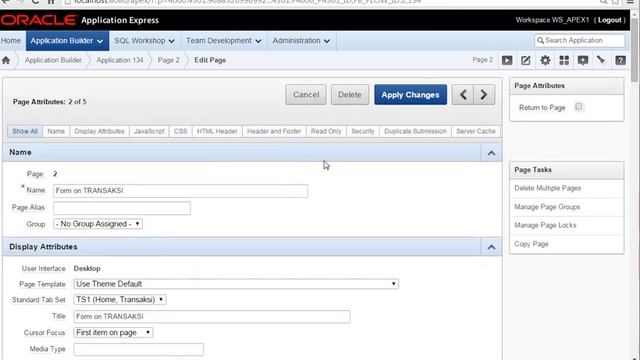The height and width of the screenshot is (360, 640).
Task: Select the Security tab
Action: (363, 131)
